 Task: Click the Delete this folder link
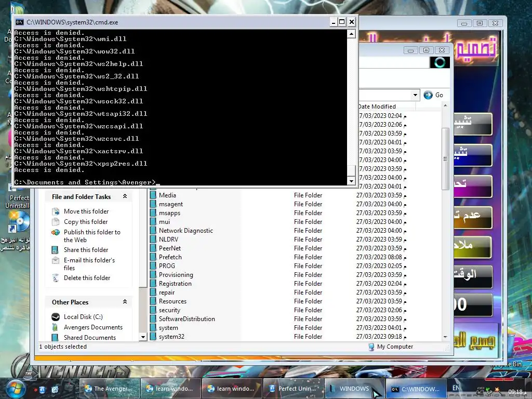pos(87,278)
